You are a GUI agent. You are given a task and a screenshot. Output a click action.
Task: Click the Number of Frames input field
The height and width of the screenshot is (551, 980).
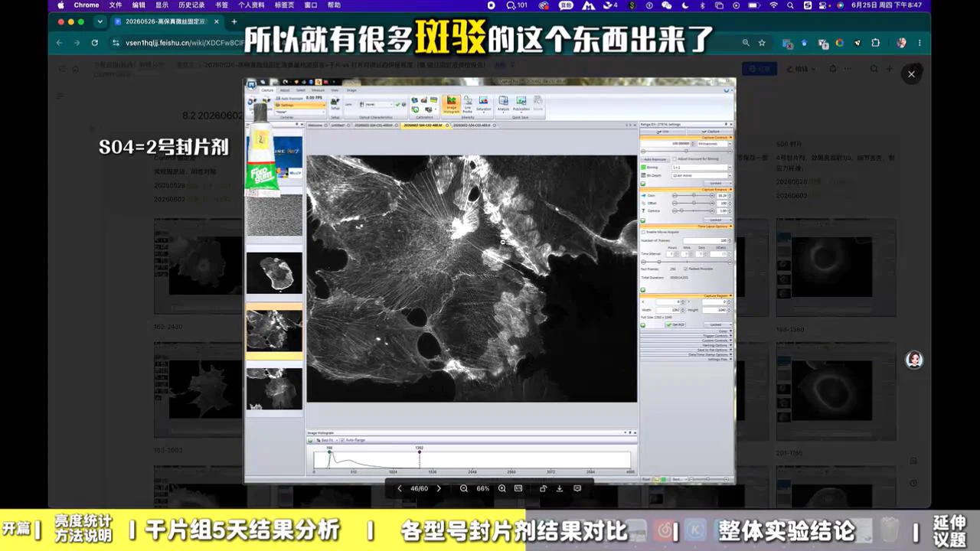[706, 240]
